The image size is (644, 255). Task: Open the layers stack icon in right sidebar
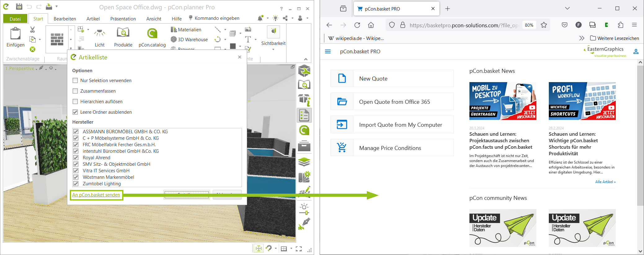tap(304, 162)
